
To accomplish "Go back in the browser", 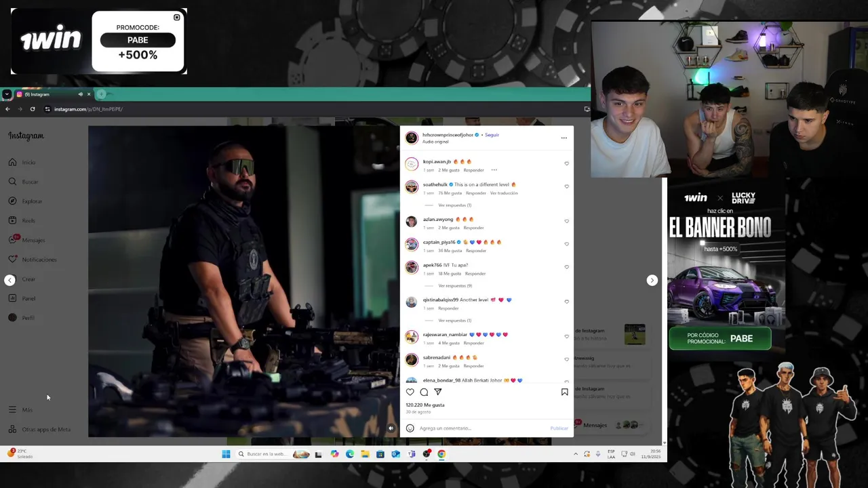I will click(x=7, y=109).
